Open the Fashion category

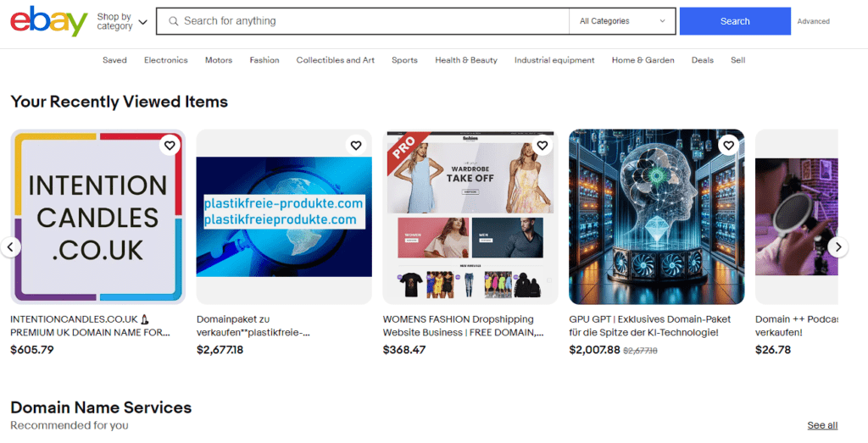click(x=264, y=60)
